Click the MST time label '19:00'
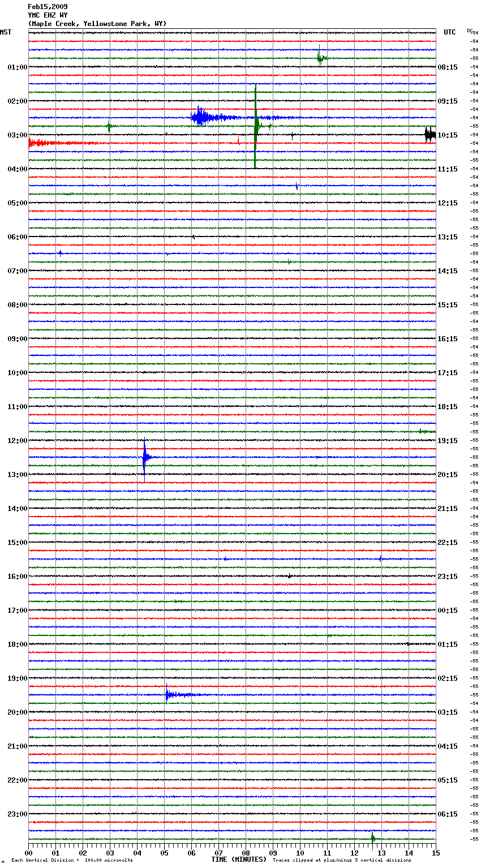 coord(18,678)
